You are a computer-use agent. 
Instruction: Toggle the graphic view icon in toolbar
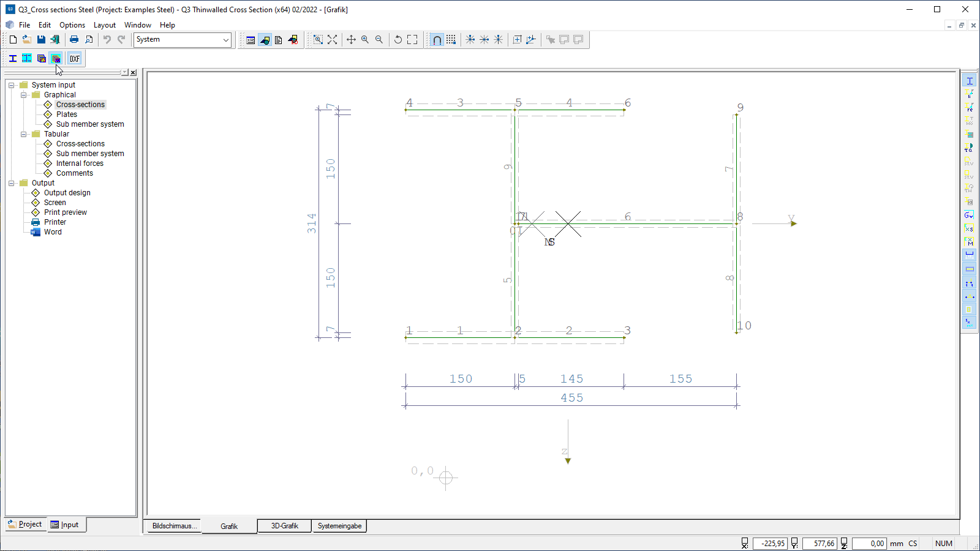[x=265, y=39]
